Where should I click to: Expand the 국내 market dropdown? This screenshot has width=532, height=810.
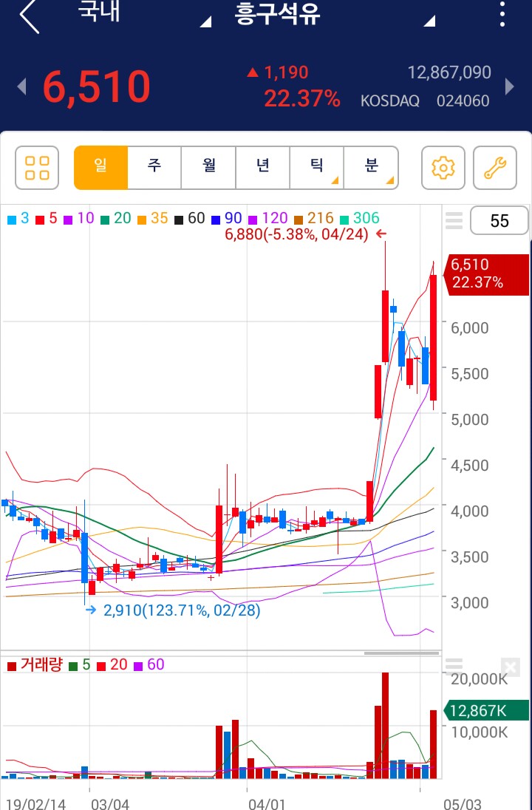145,15
